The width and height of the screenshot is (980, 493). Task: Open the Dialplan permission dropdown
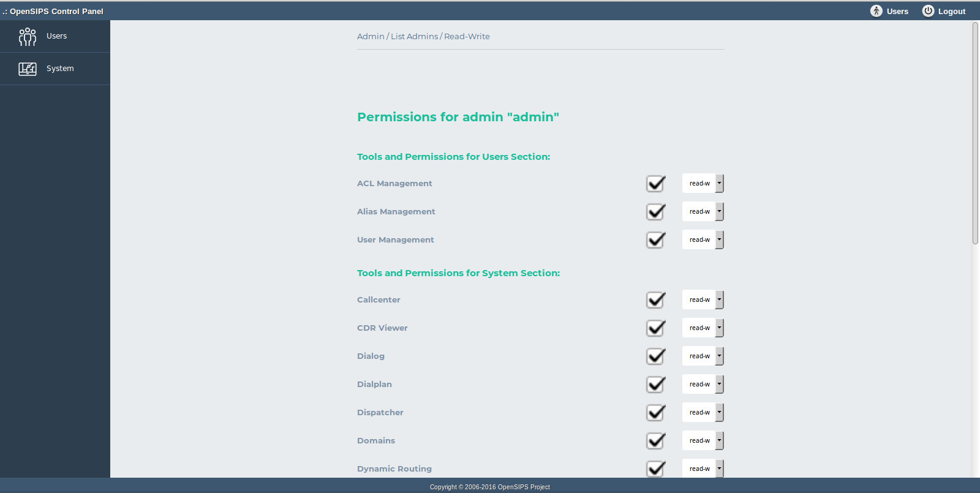point(703,384)
